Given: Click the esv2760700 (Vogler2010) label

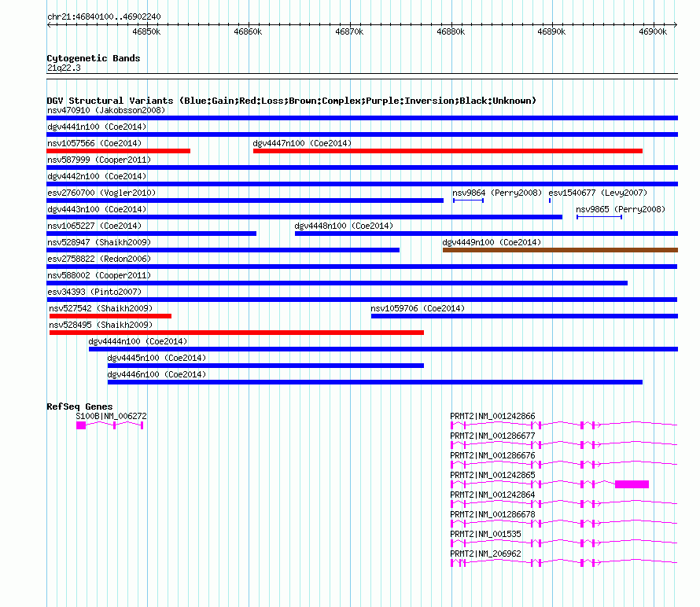Looking at the screenshot, I should (x=101, y=193).
